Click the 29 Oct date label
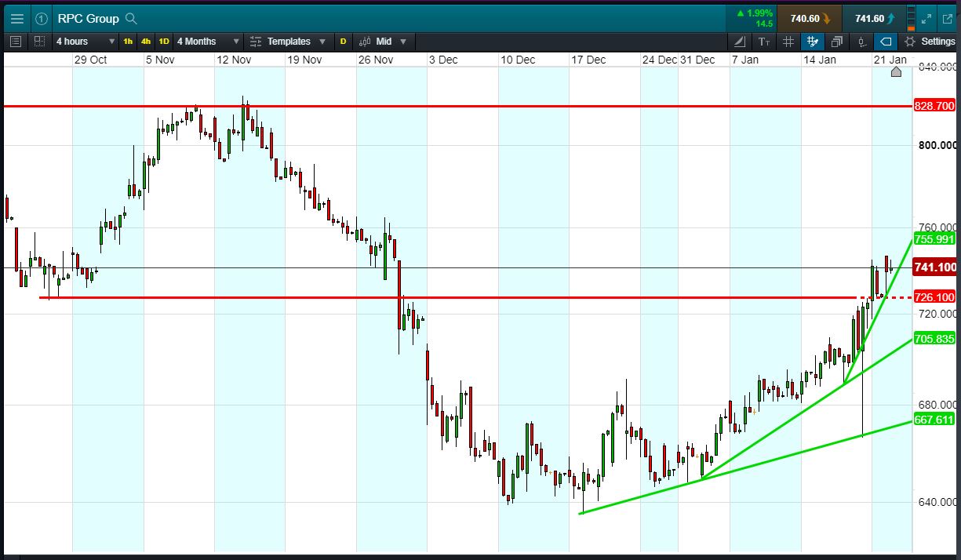961x560 pixels. coord(90,60)
